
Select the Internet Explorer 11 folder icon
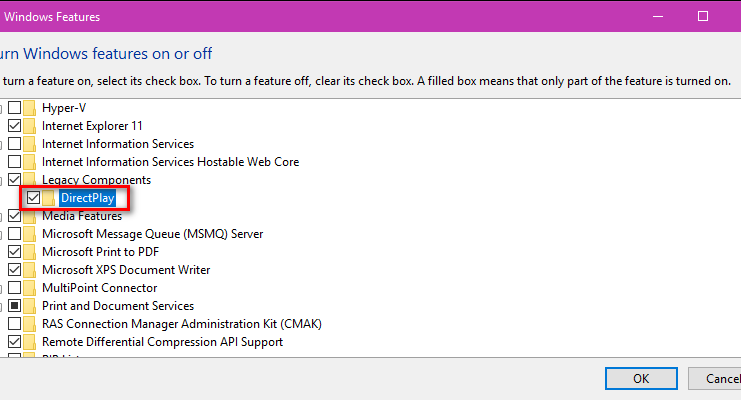(30, 126)
